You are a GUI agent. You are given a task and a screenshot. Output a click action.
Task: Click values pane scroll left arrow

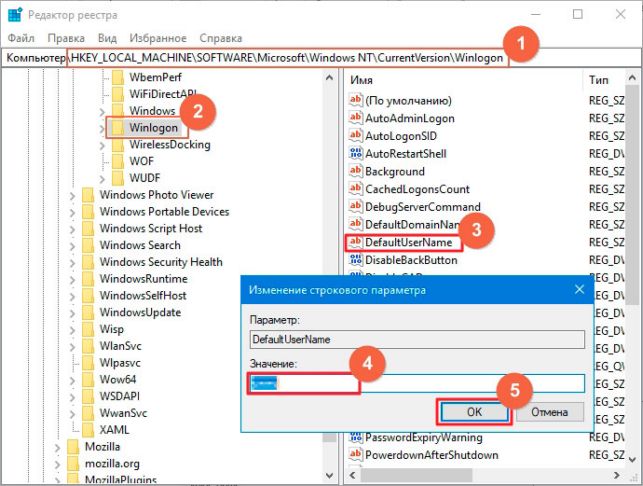[x=352, y=475]
